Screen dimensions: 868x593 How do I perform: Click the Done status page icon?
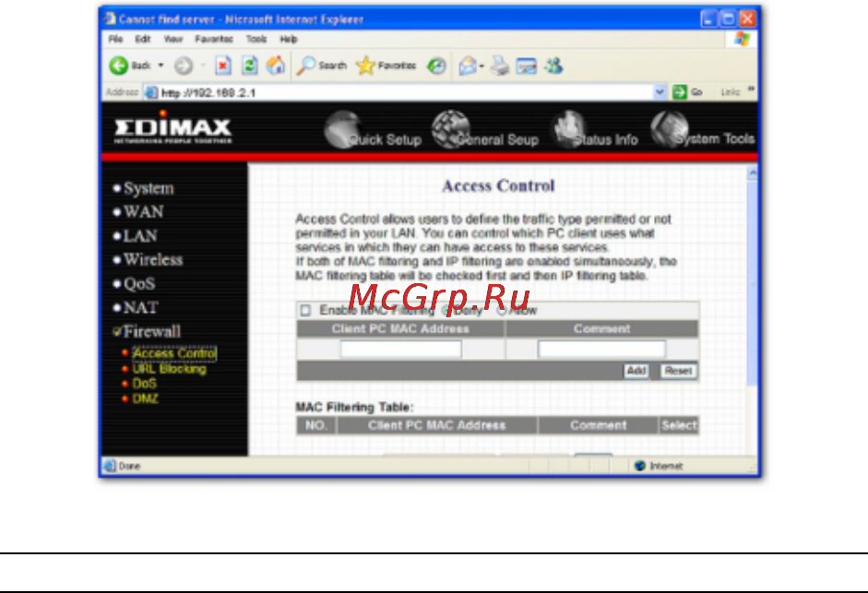click(110, 466)
